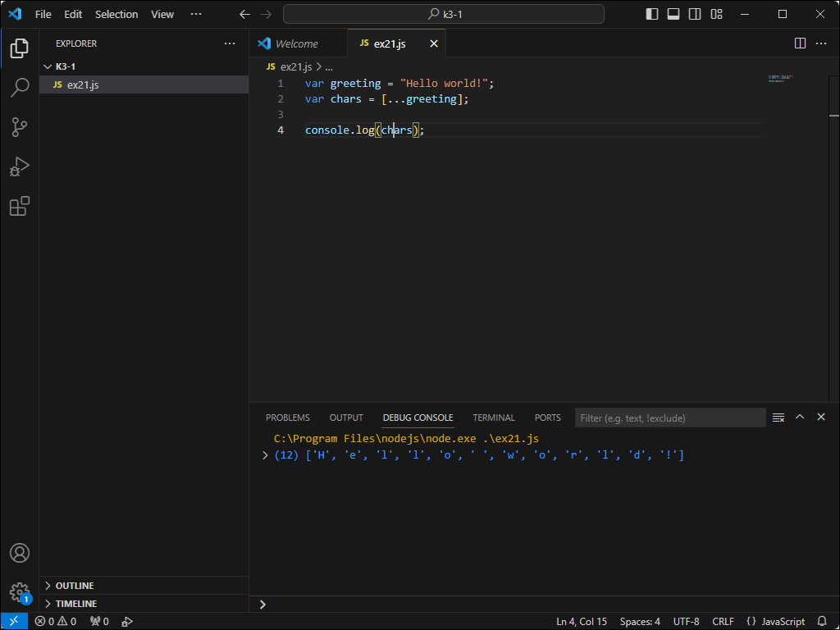The image size is (840, 630).
Task: Select the DEBUG CONSOLE tab
Action: point(418,418)
